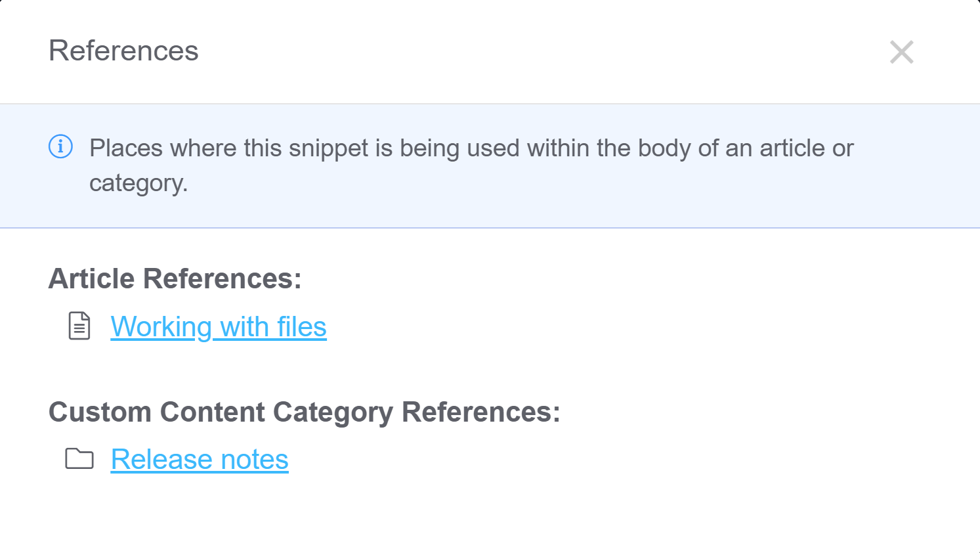Click the word "Article" in the references heading

(91, 278)
